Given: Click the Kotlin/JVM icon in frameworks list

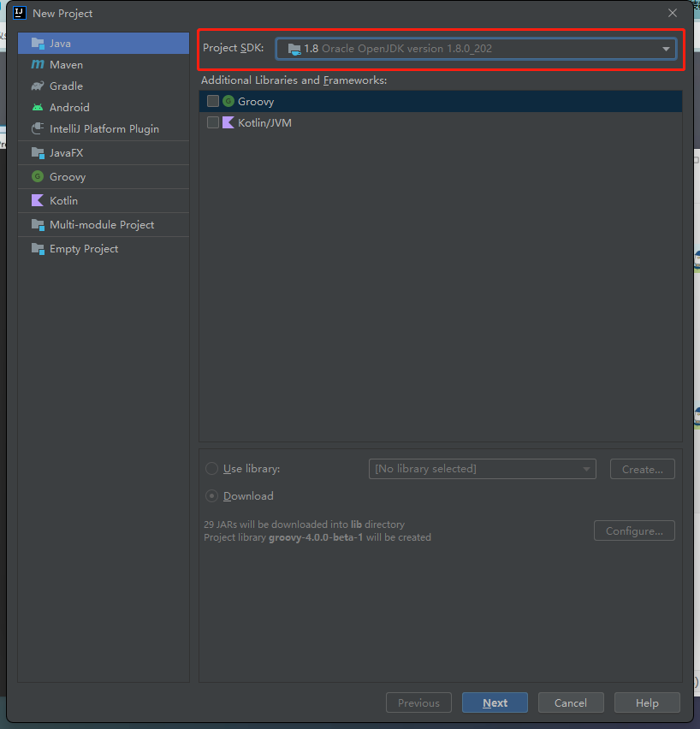Looking at the screenshot, I should (x=228, y=122).
